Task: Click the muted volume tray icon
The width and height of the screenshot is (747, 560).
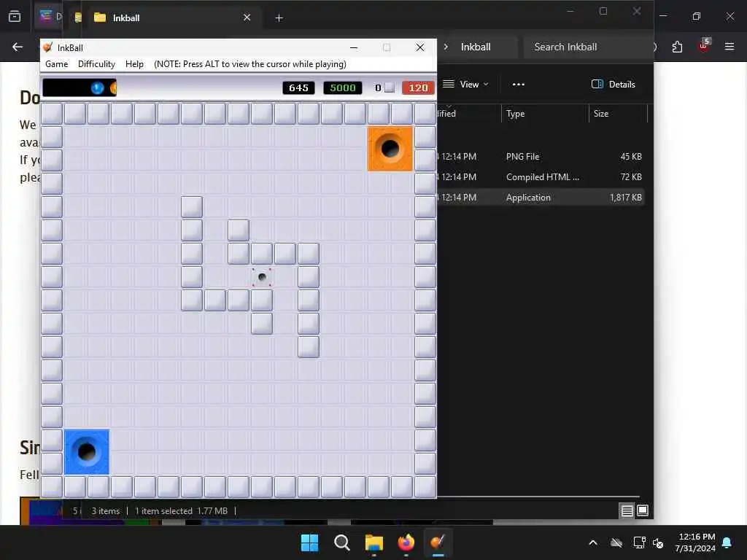Action: click(659, 542)
